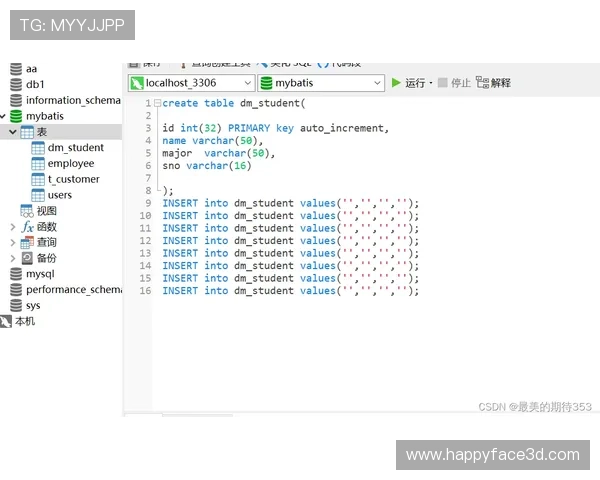Click the 运行 run label
The height and width of the screenshot is (480, 600).
[415, 83]
